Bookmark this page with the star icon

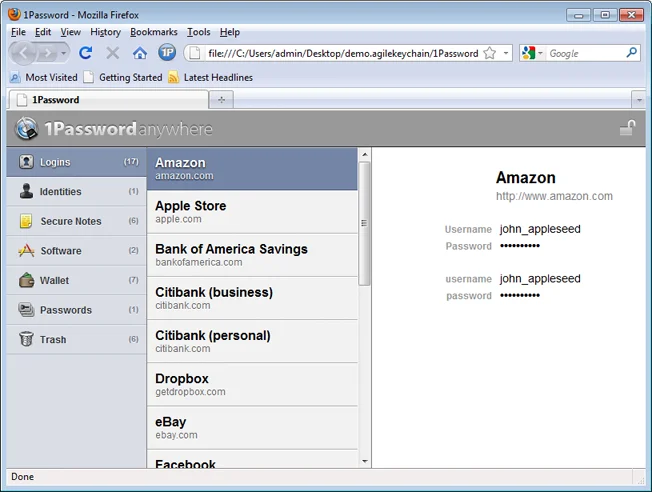(x=490, y=53)
